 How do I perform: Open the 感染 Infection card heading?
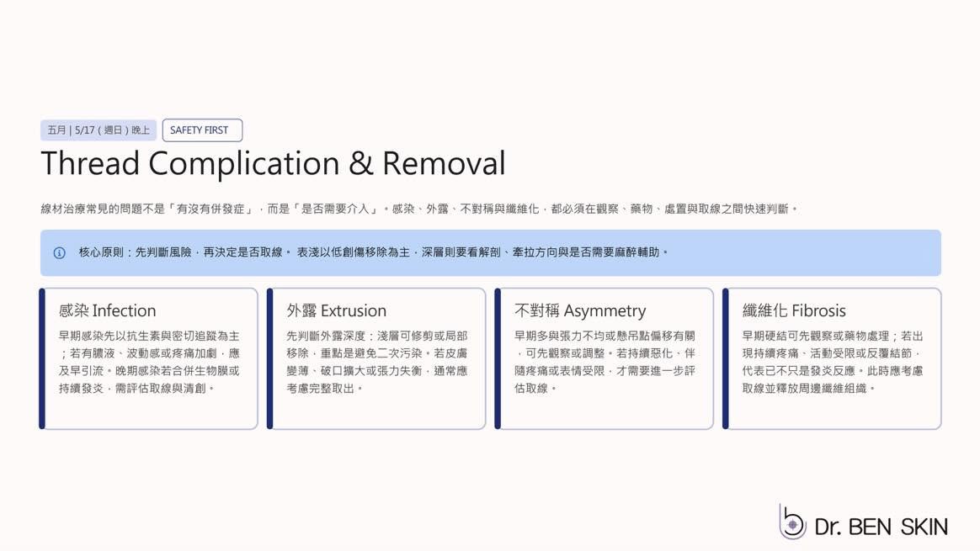(108, 310)
